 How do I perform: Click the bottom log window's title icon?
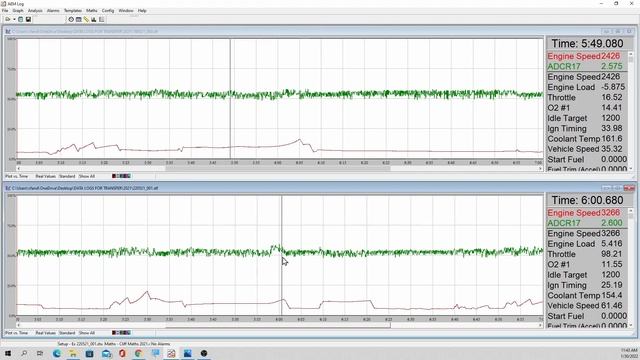pos(8,188)
